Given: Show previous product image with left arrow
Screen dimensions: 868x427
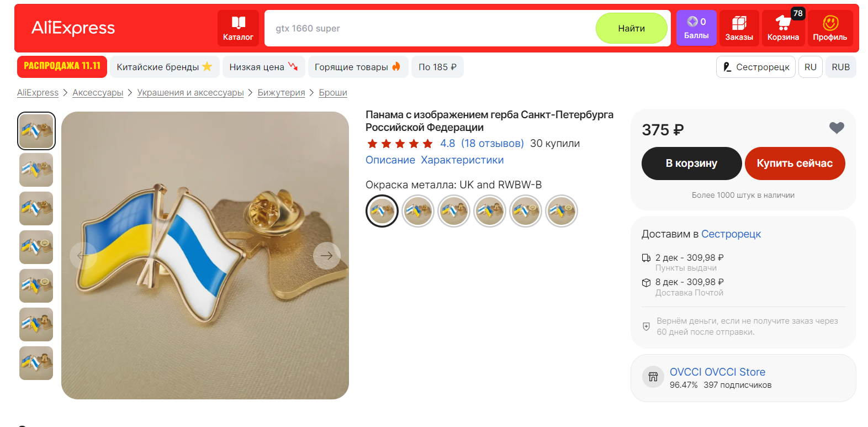Looking at the screenshot, I should [x=83, y=255].
